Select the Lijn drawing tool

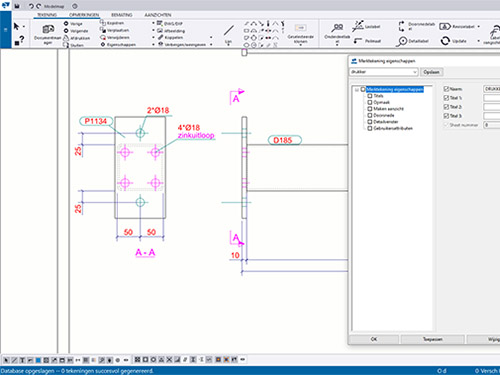[228, 31]
